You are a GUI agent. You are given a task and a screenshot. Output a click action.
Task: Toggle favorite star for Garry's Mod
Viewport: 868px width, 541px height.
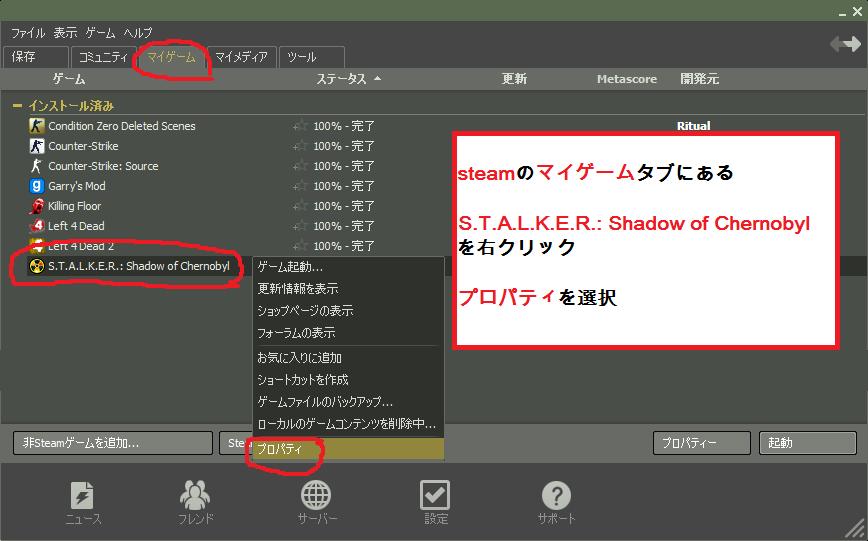point(301,186)
